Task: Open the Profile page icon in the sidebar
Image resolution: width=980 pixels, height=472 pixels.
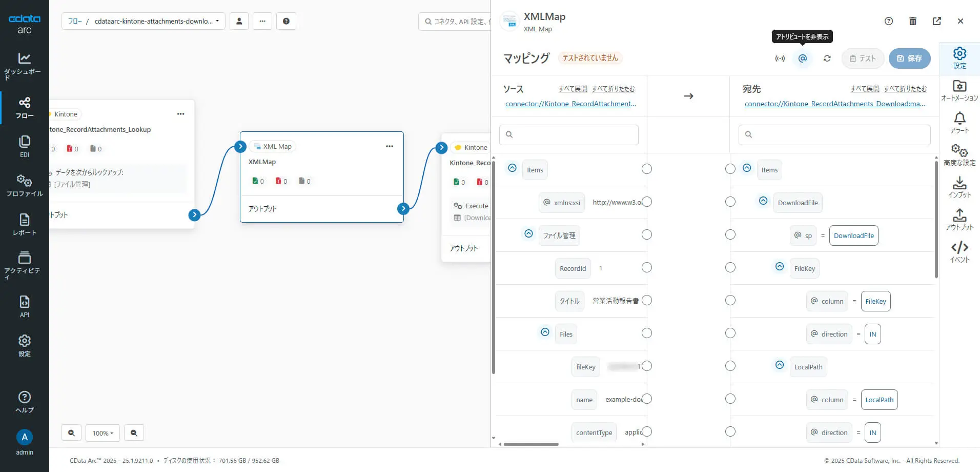Action: (24, 185)
